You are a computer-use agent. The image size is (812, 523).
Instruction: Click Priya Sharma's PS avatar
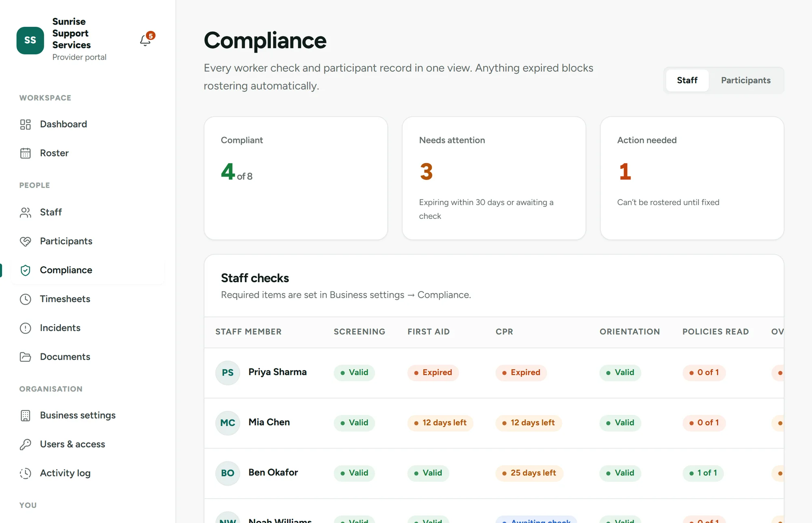tap(228, 372)
